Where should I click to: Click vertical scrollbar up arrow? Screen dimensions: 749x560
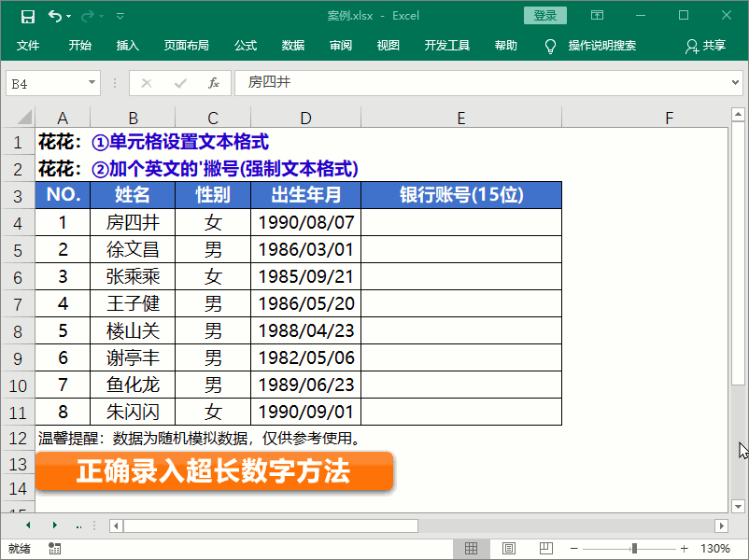click(x=738, y=114)
